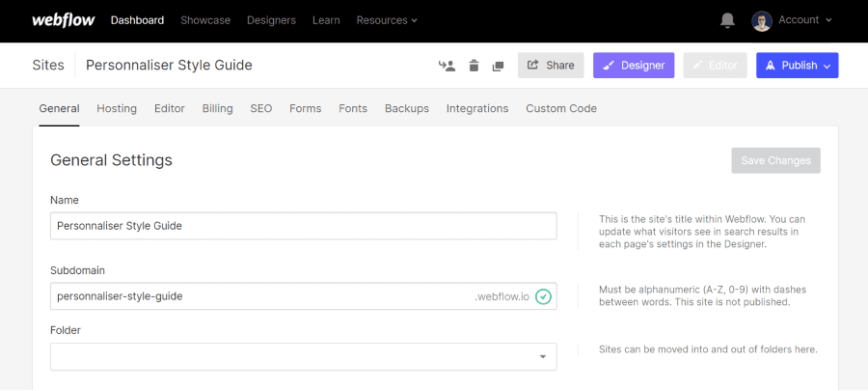
Task: Open the Resources dropdown
Action: click(x=387, y=20)
